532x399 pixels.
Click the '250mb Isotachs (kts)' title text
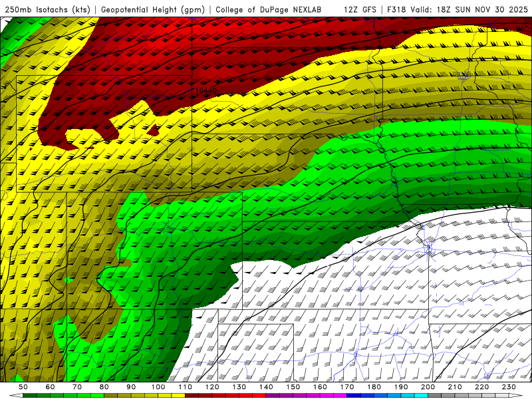(x=47, y=10)
